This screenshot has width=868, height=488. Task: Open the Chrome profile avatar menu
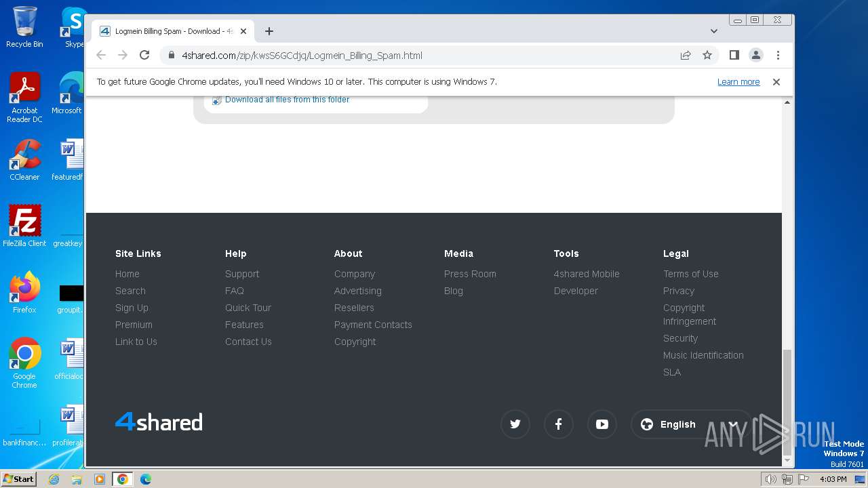[x=755, y=55]
